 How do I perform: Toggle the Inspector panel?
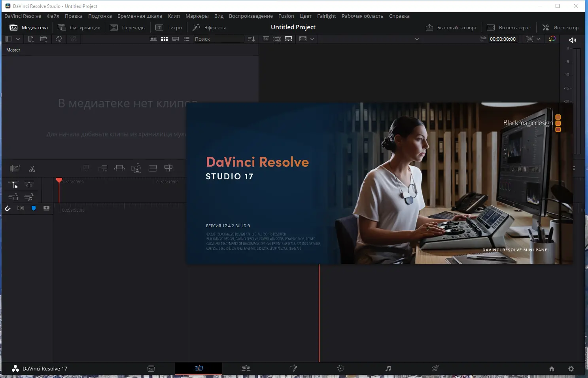[x=561, y=27]
